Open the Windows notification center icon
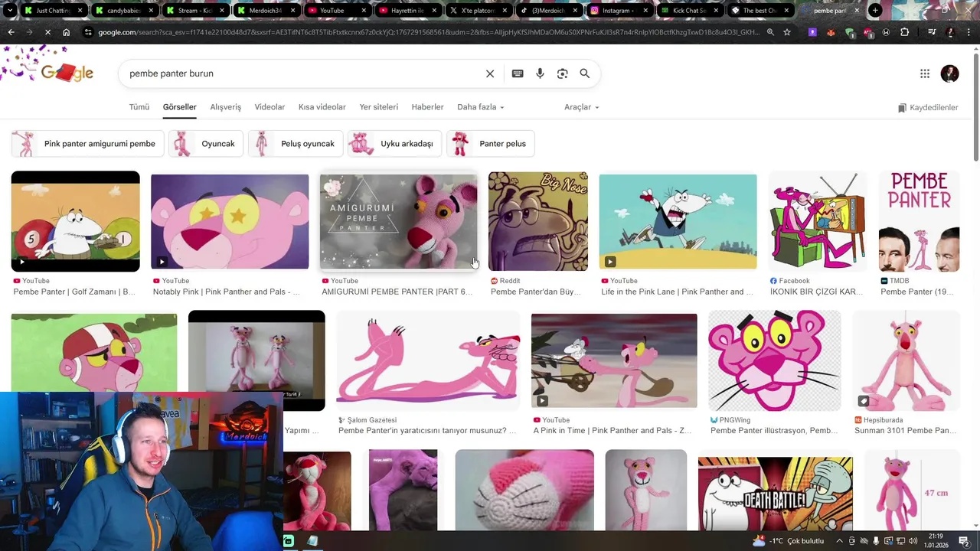This screenshot has height=551, width=980. (964, 541)
